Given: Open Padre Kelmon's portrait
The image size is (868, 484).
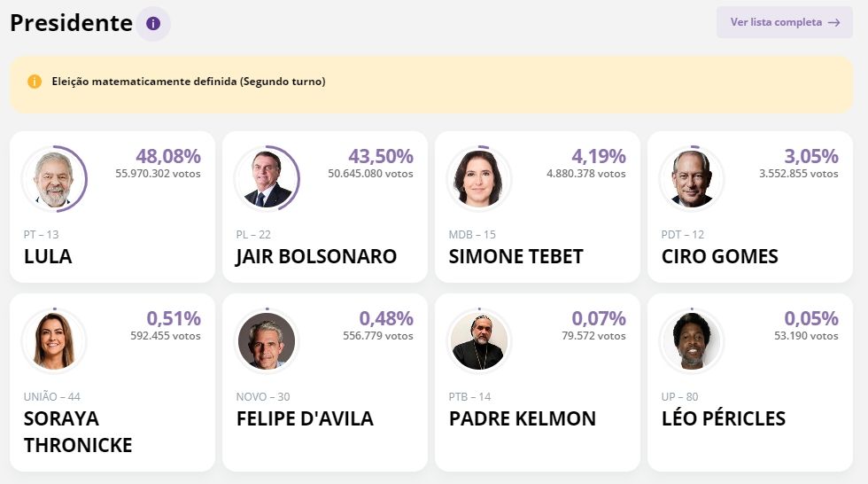Looking at the screenshot, I should (x=479, y=341).
